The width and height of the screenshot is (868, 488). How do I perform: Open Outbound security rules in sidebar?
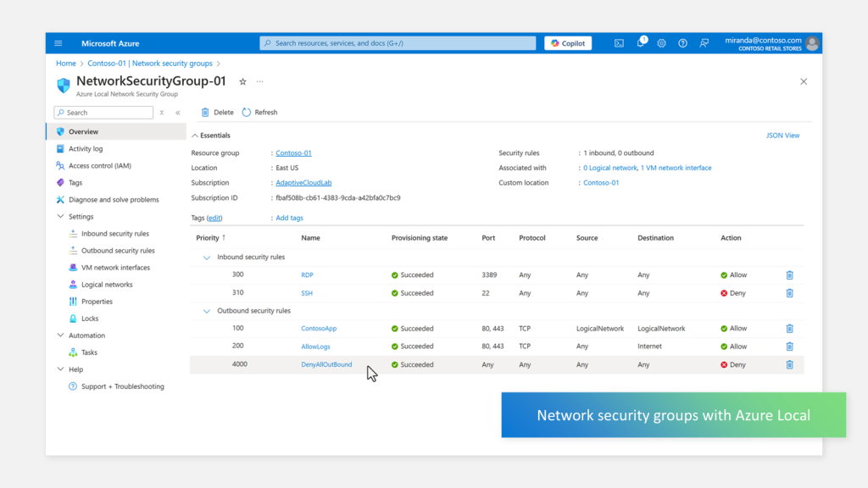(x=116, y=251)
